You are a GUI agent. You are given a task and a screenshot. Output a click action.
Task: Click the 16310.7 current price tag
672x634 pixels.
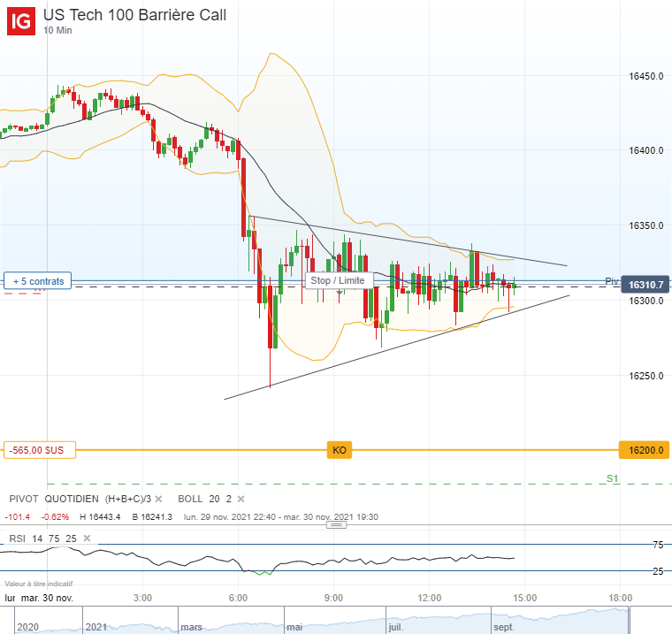click(645, 285)
